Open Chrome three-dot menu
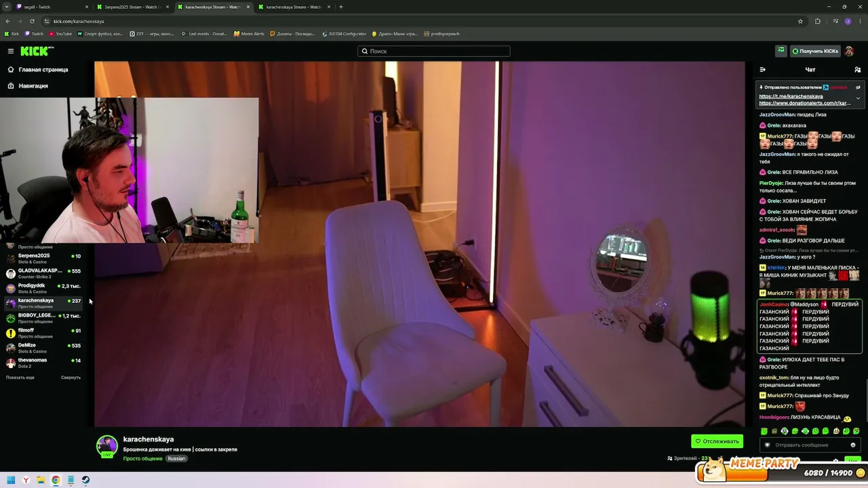This screenshot has width=868, height=488. coord(860,21)
